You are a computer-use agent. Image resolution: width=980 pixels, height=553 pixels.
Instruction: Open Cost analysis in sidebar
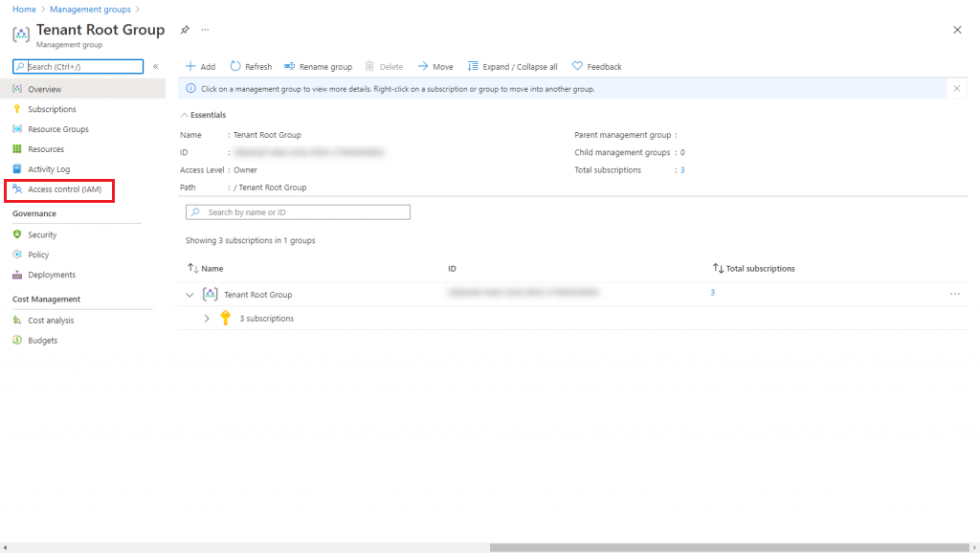51,320
